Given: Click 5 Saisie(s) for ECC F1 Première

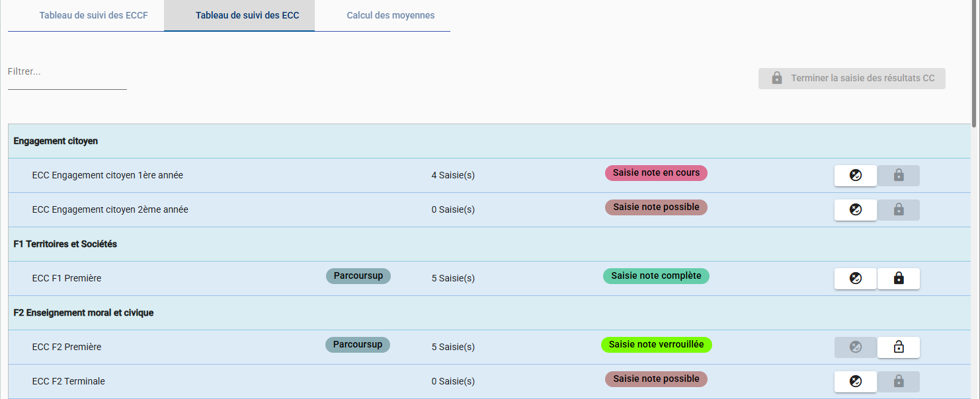Looking at the screenshot, I should coord(453,279).
